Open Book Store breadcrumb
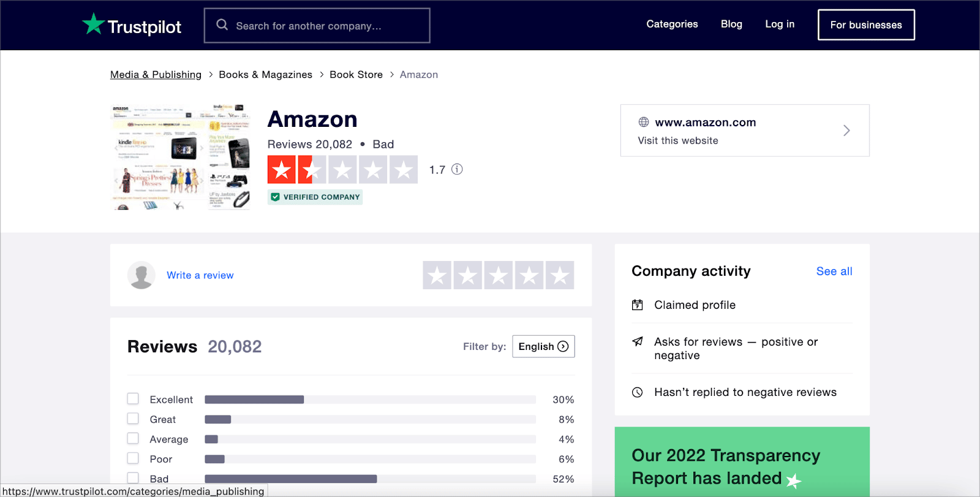Viewport: 980px width, 497px height. point(356,74)
